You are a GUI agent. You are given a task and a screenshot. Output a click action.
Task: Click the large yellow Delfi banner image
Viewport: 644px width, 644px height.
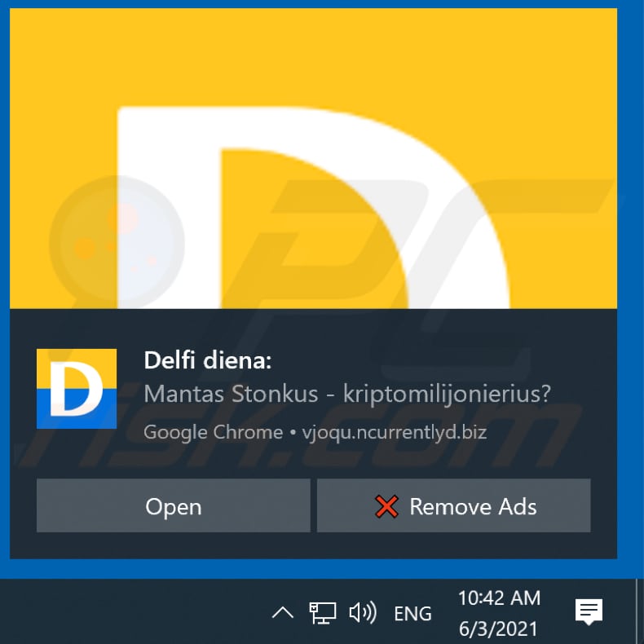click(x=313, y=158)
